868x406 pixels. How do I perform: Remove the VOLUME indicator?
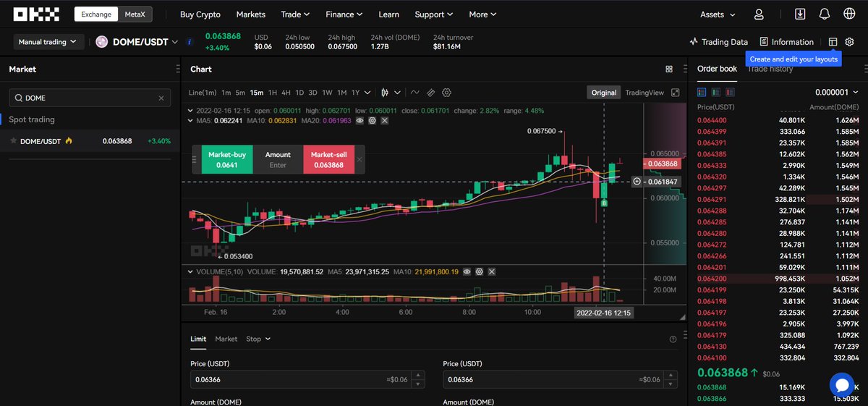(x=490, y=271)
